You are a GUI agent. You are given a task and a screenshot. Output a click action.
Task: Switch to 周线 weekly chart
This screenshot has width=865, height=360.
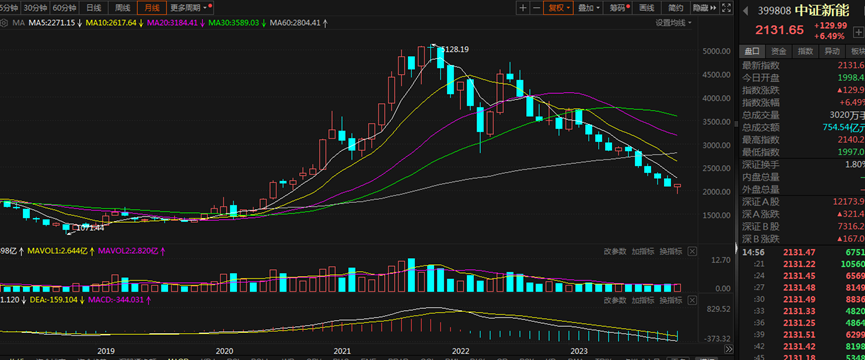(x=122, y=8)
